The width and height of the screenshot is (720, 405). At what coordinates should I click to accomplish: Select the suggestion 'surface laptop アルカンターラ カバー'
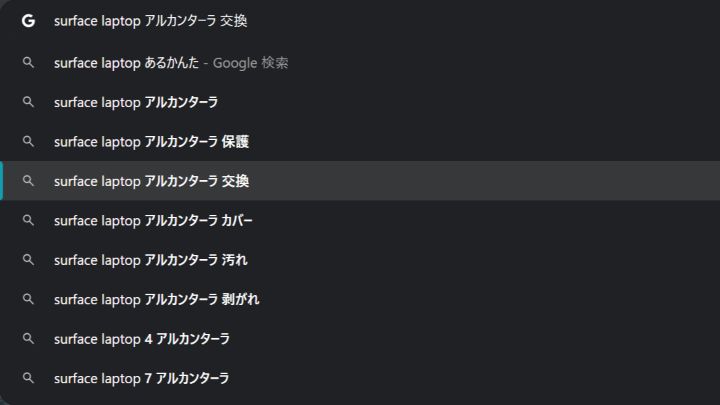[x=360, y=220]
